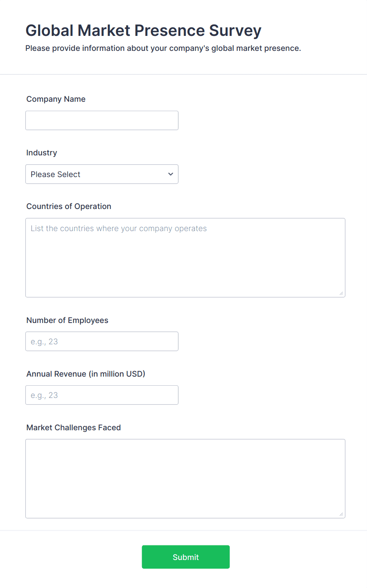Open the Industry dropdown
This screenshot has height=588, width=367.
coord(102,174)
